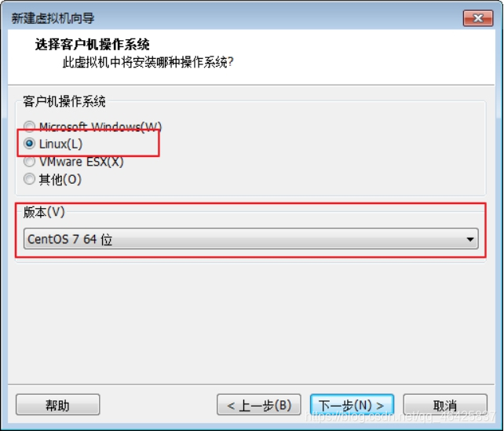This screenshot has width=504, height=431.
Task: Expand the 版本 dropdown arrow
Action: pos(470,239)
